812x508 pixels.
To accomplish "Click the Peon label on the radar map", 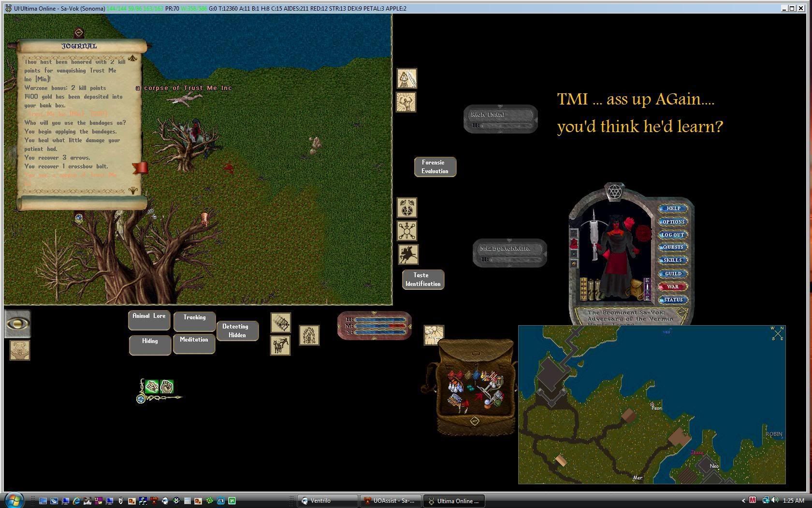I will tap(656, 408).
